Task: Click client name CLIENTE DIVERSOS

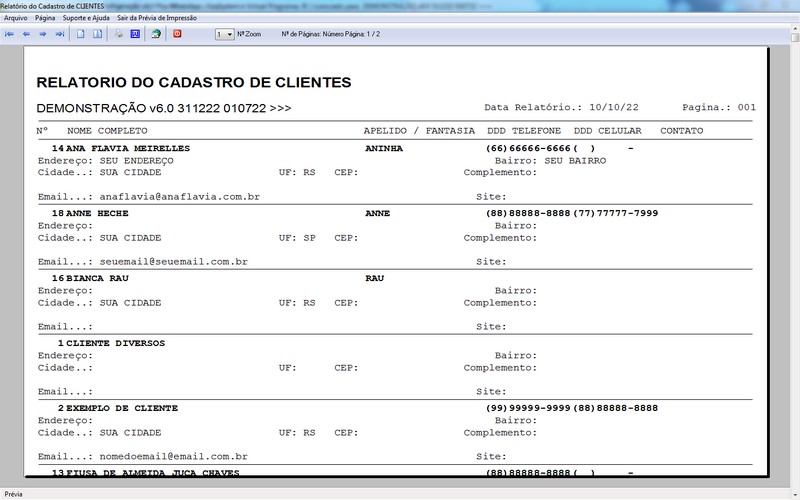Action: point(115,343)
